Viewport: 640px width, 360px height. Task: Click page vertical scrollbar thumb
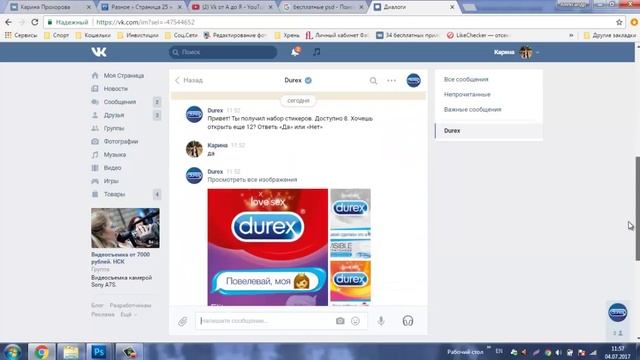638,208
